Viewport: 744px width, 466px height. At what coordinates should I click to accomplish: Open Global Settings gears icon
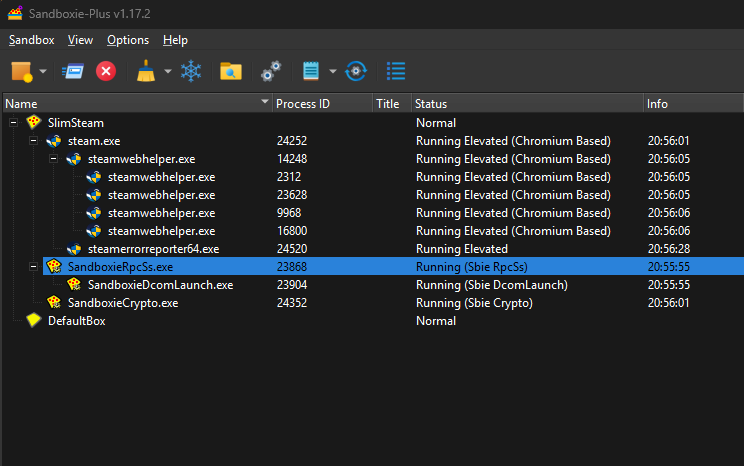[x=271, y=72]
